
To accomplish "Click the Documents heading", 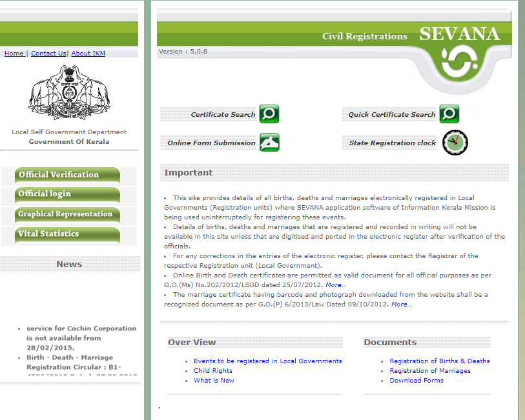I will [390, 343].
